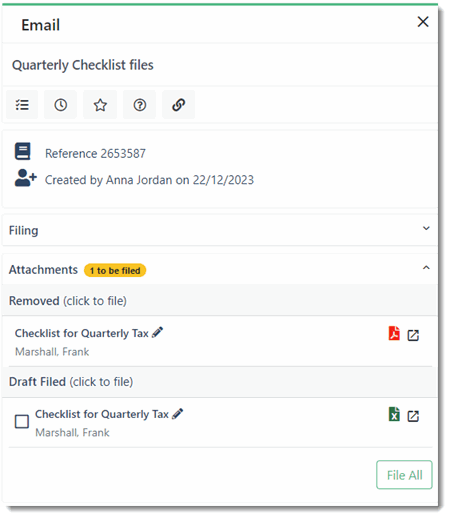Open the help question mark icon
This screenshot has width=450, height=518.
click(139, 105)
